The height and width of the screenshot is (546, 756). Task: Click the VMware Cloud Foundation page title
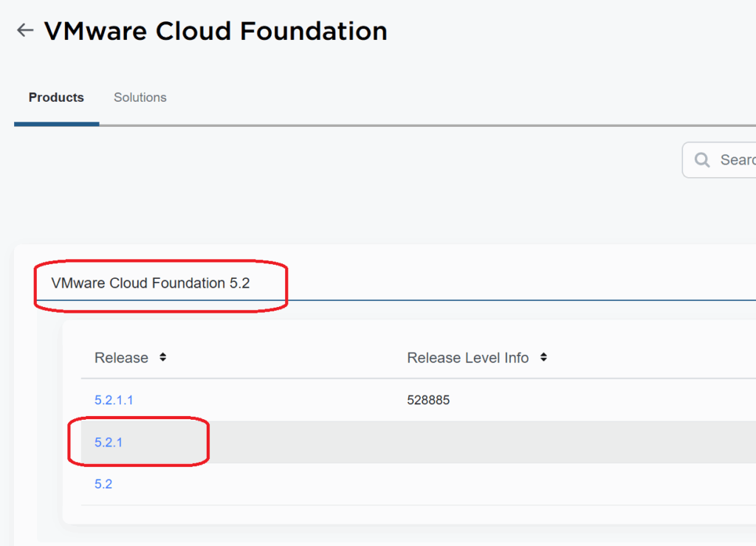pos(216,31)
